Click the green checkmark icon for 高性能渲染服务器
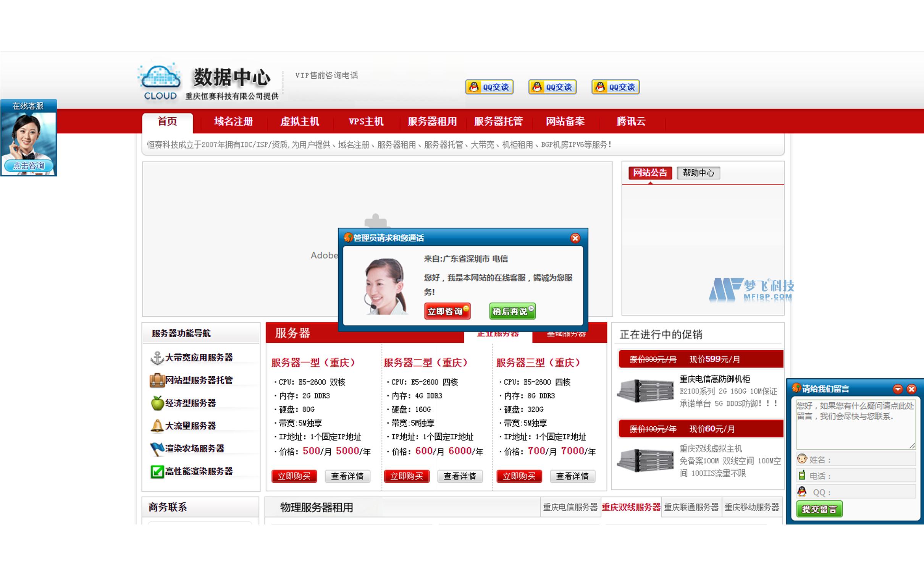Screen dimensions: 924x573 157,471
